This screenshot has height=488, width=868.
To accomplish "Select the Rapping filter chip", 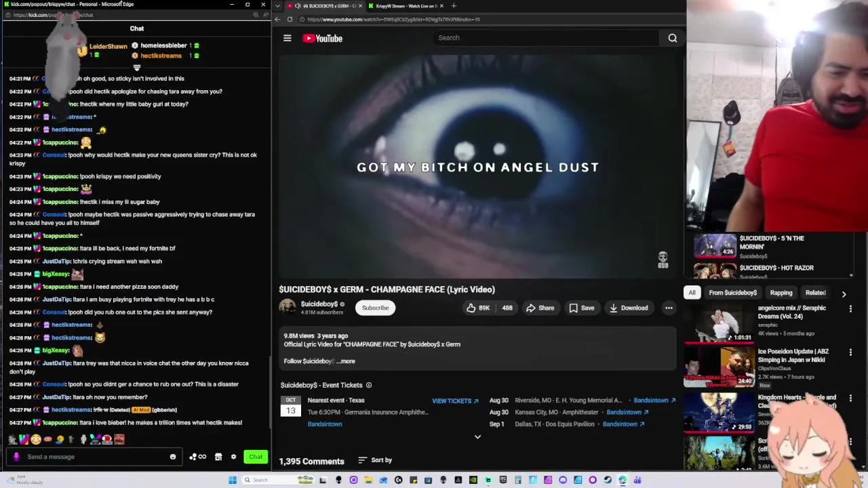I will pyautogui.click(x=781, y=293).
